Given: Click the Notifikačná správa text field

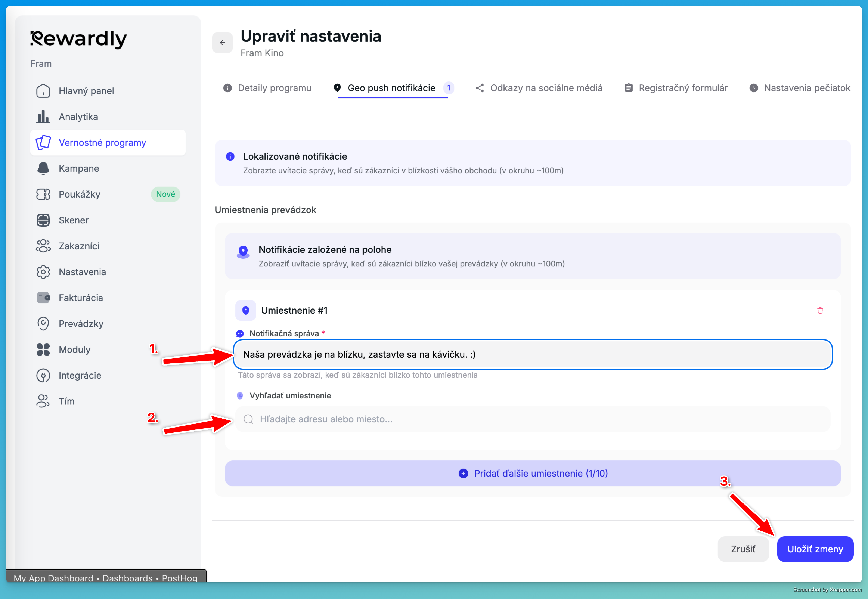Looking at the screenshot, I should [533, 355].
